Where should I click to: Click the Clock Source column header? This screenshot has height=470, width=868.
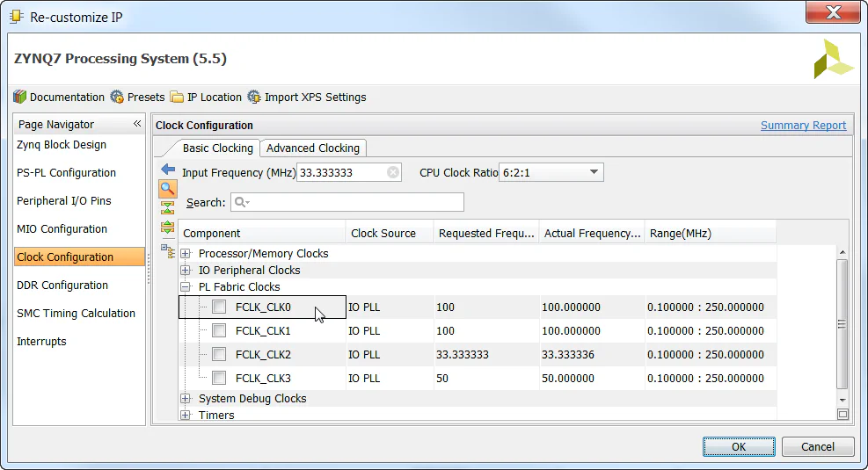pyautogui.click(x=390, y=234)
